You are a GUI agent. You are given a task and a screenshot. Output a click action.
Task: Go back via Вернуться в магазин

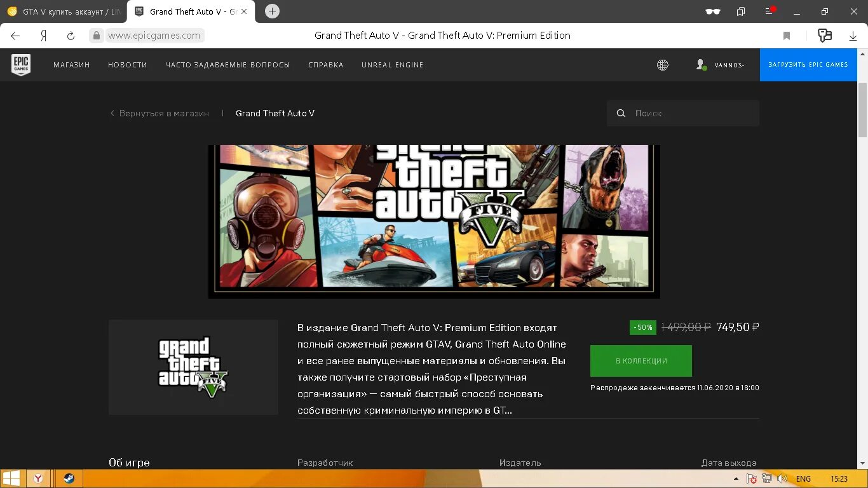click(x=159, y=113)
